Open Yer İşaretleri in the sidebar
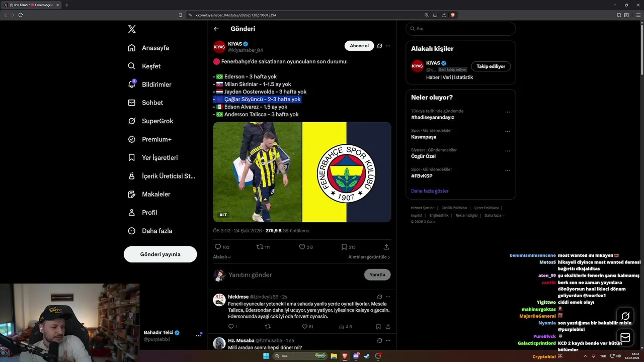 [x=153, y=157]
